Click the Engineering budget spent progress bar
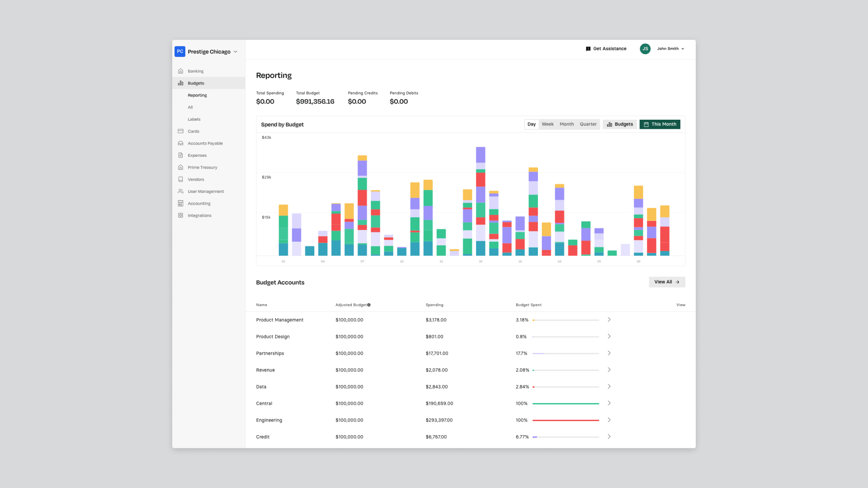Viewport: 868px width, 488px height. tap(566, 420)
